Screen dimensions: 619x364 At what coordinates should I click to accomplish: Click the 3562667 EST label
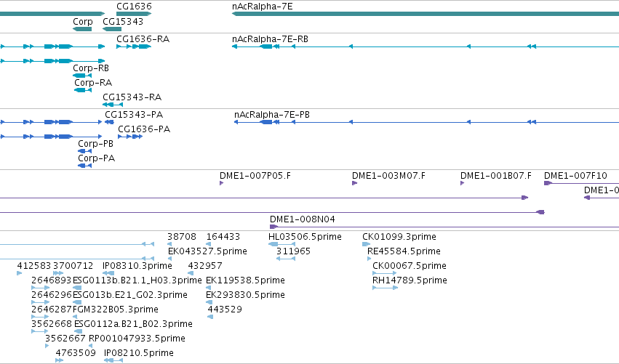tap(65, 339)
